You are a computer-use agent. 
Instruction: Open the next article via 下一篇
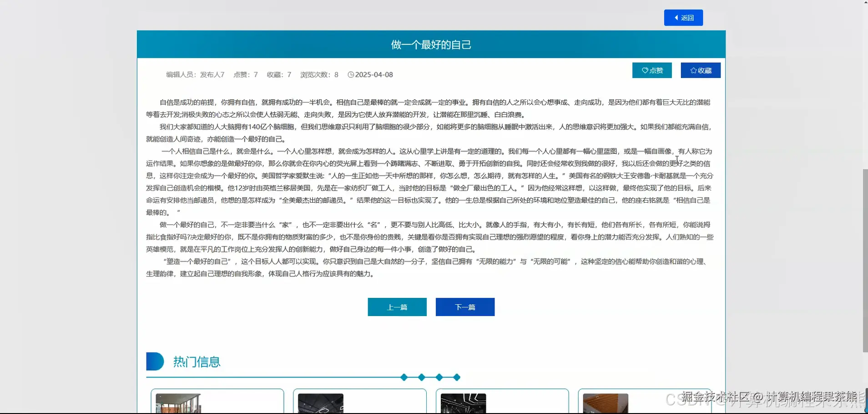coord(464,307)
